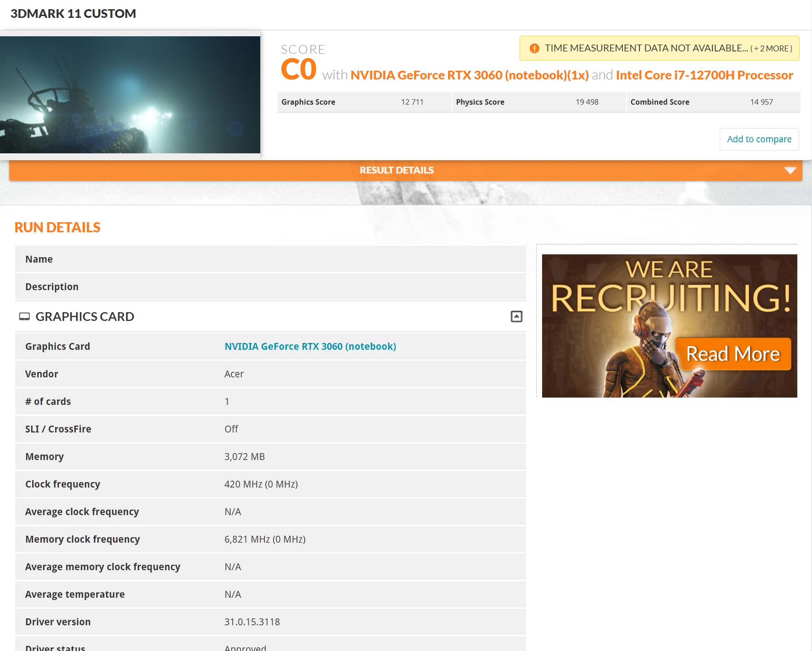Expand Result Details using the white arrow

click(x=790, y=170)
